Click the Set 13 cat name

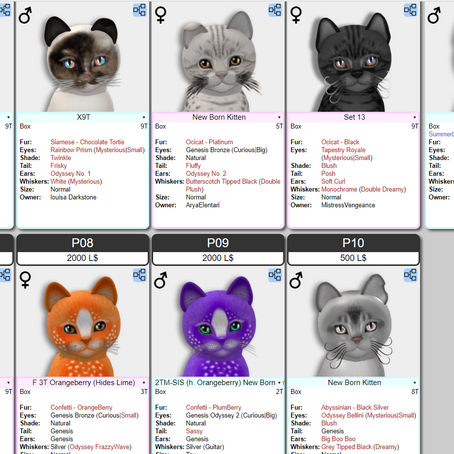coord(354,117)
